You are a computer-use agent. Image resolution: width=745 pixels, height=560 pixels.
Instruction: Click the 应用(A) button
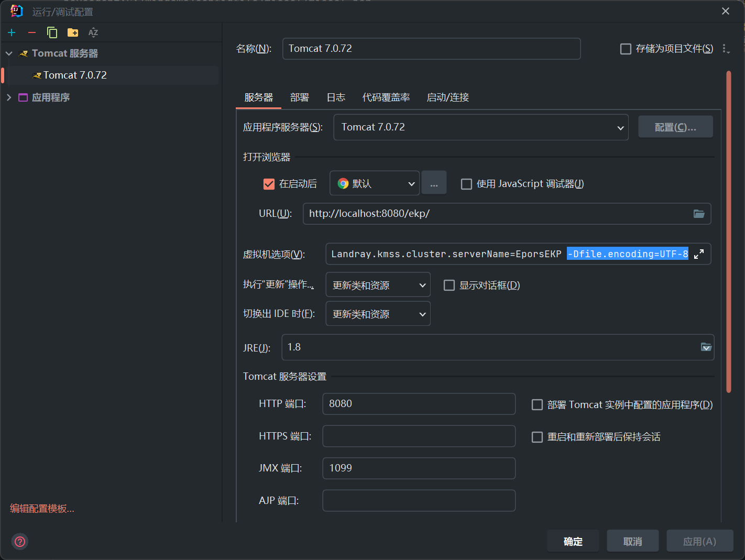700,541
